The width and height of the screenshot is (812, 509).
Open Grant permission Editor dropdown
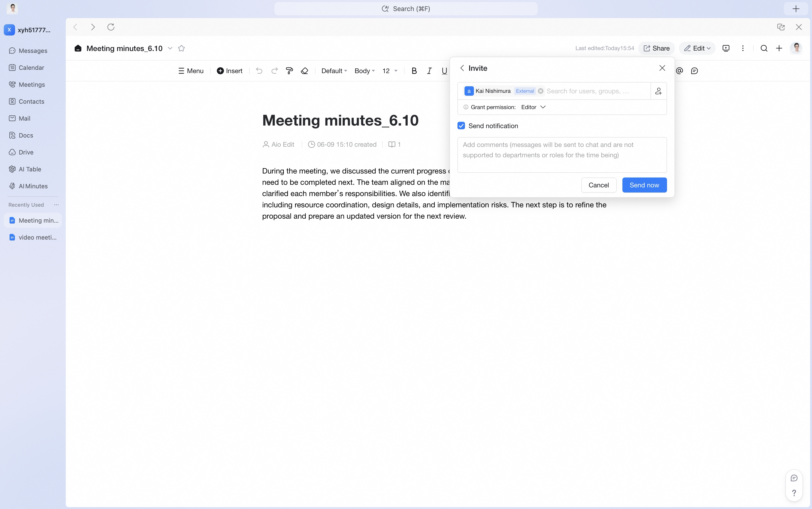(x=534, y=107)
